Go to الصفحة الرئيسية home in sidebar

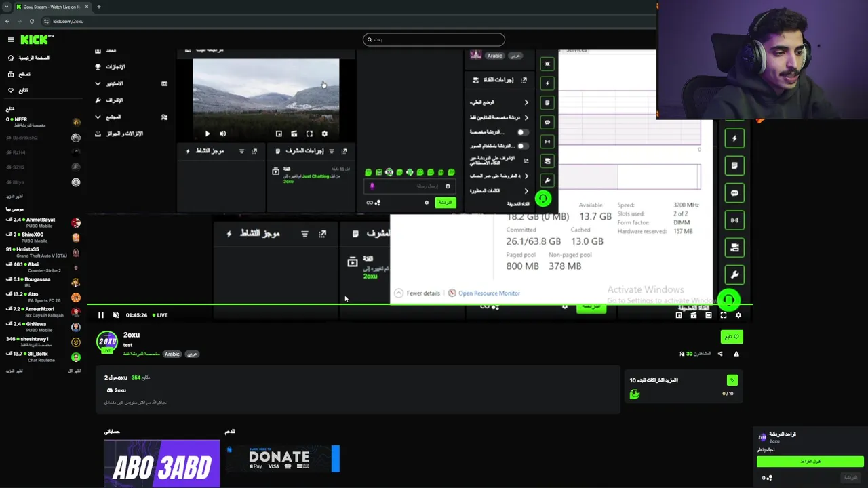coord(28,58)
